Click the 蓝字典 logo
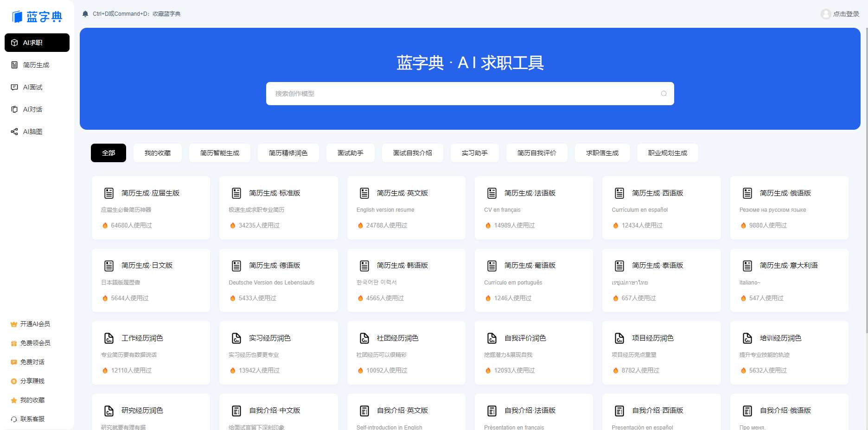The image size is (868, 430). (x=37, y=17)
